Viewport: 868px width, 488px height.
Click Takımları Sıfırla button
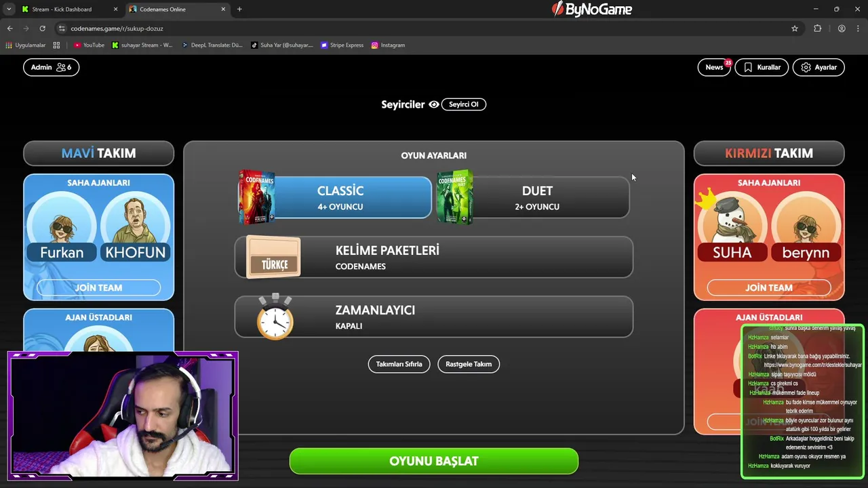tap(399, 364)
